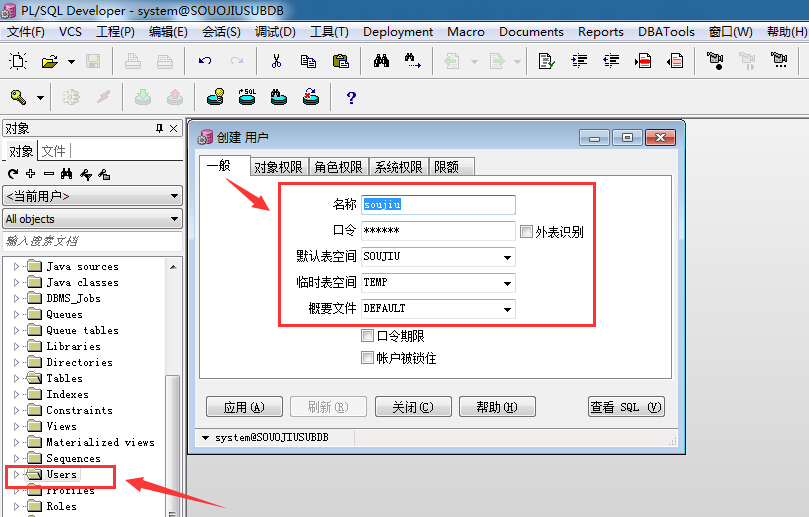This screenshot has width=809, height=517.
Task: Switch to the 系统权限 tab
Action: tap(398, 167)
